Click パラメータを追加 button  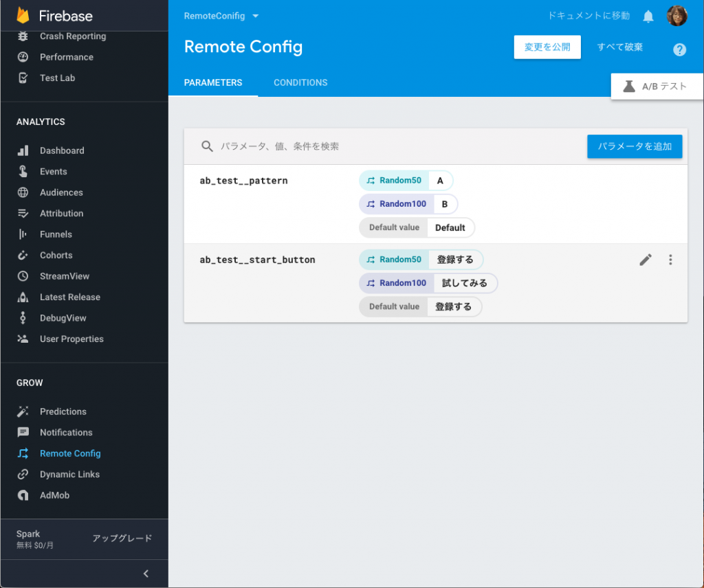tap(635, 146)
